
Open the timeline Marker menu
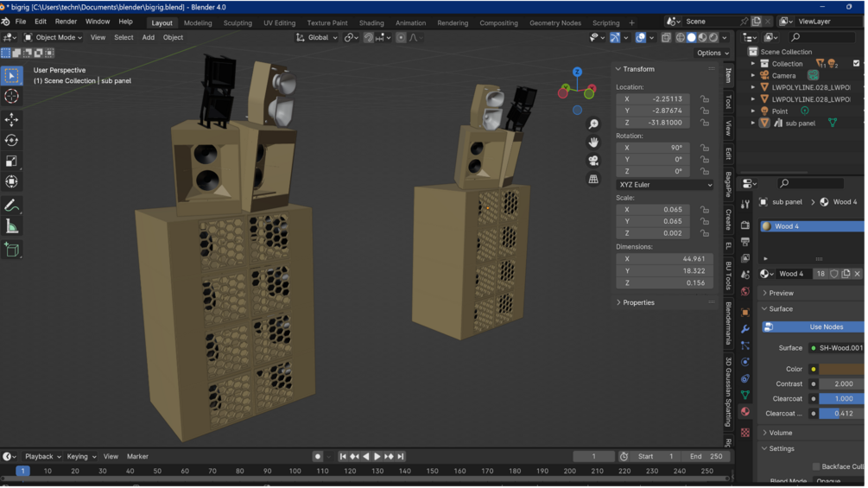(x=138, y=458)
